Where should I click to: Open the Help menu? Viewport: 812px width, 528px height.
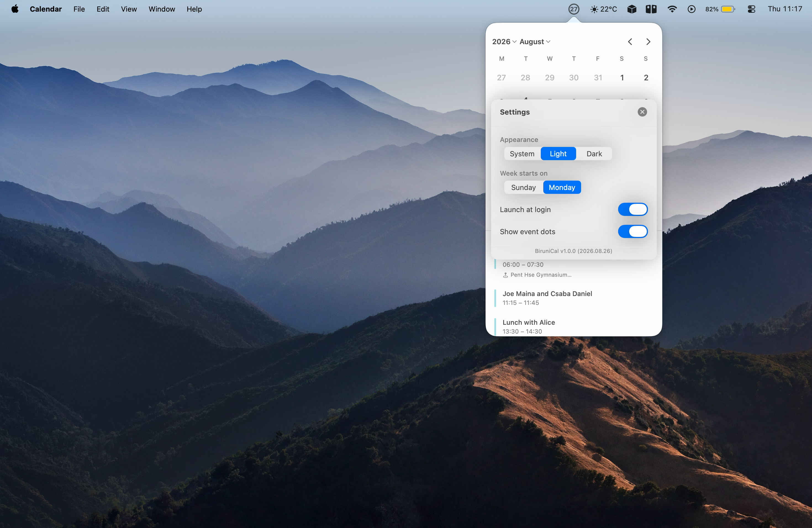point(194,9)
